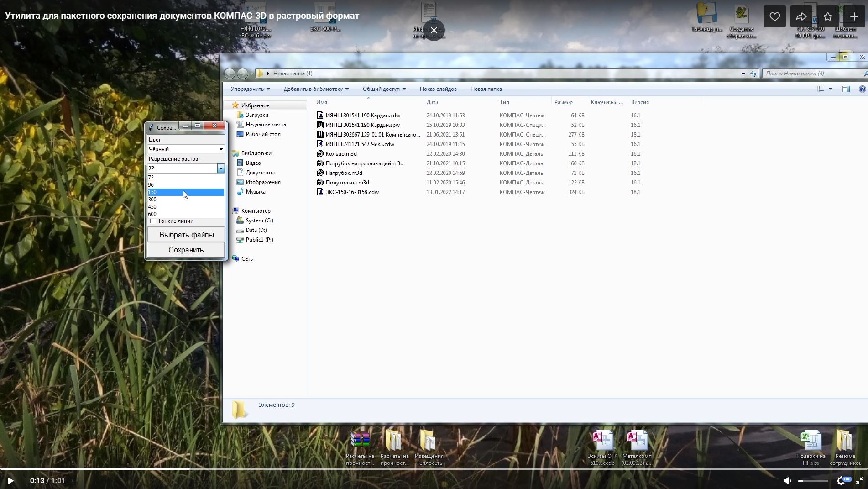Viewport: 868px width, 489px height.
Task: Choose 450 resolution option
Action: tap(186, 207)
